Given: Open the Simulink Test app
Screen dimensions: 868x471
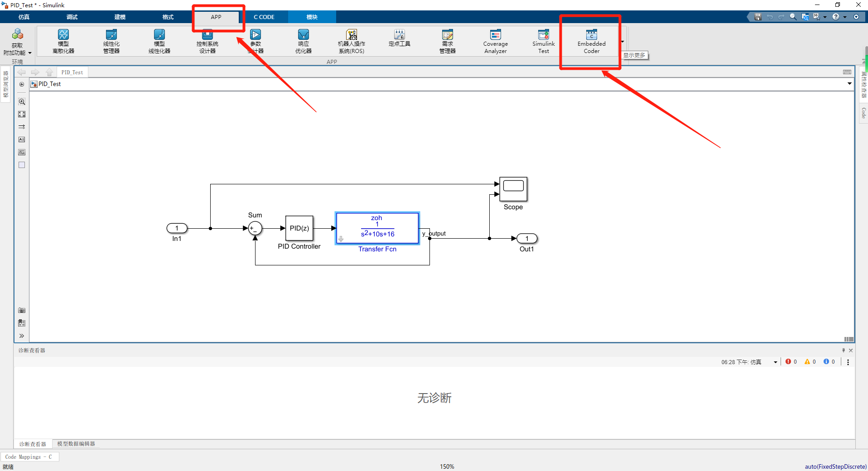Looking at the screenshot, I should click(543, 41).
